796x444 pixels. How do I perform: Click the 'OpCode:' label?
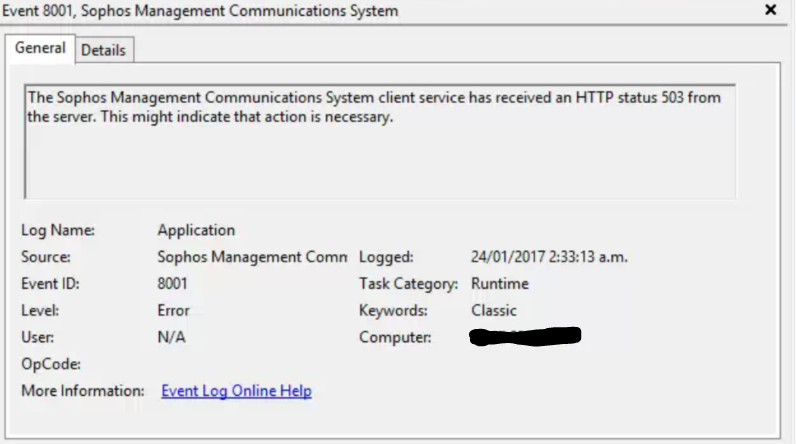click(51, 364)
